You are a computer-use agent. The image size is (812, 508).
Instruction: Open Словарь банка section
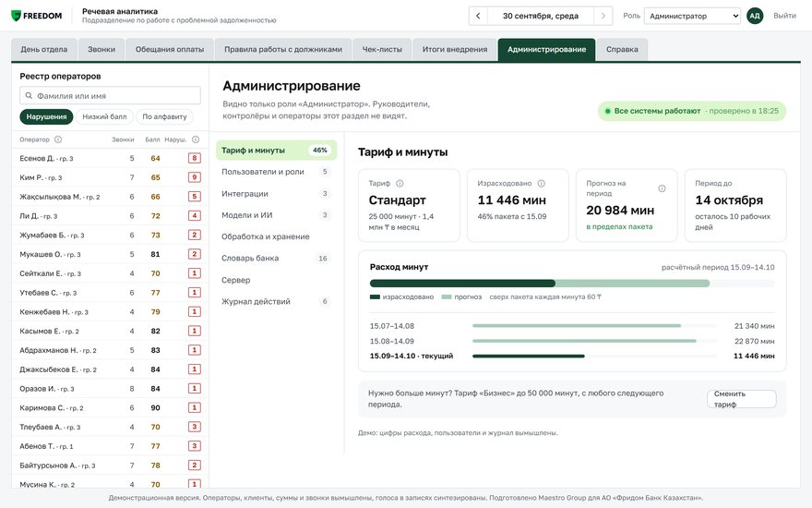277,258
